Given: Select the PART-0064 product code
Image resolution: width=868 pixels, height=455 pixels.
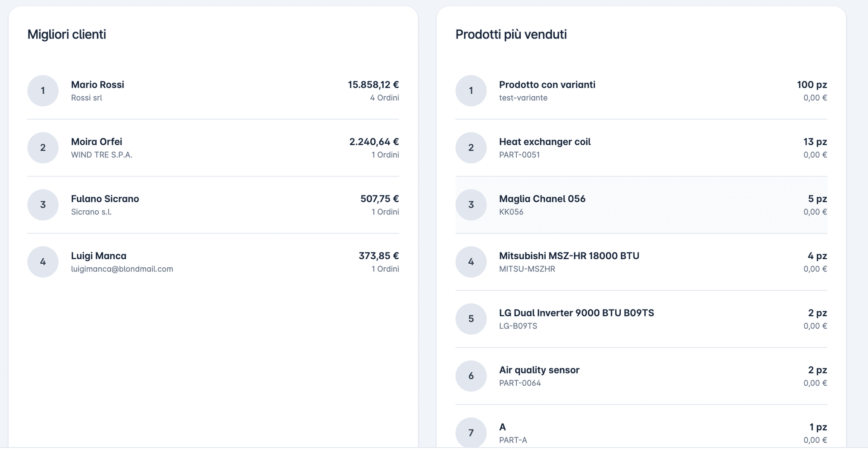Looking at the screenshot, I should pos(520,383).
